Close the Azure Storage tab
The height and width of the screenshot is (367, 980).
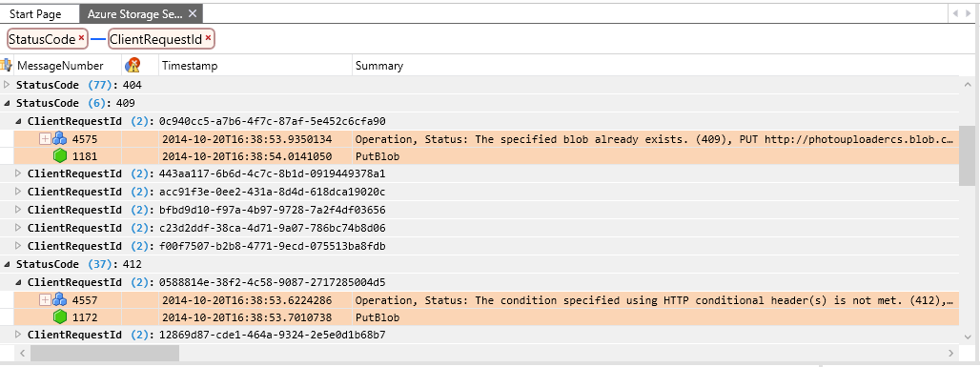click(192, 13)
